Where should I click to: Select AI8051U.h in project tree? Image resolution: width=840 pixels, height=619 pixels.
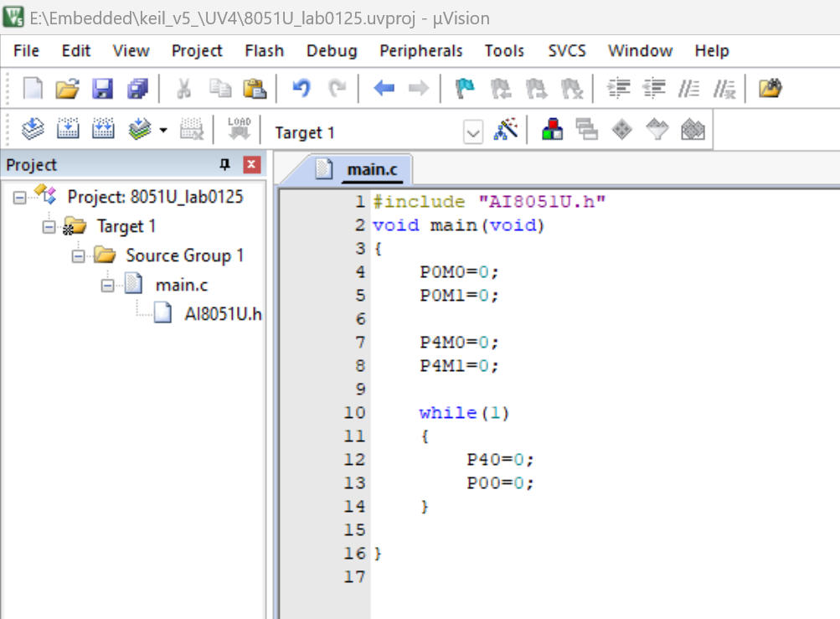(223, 313)
